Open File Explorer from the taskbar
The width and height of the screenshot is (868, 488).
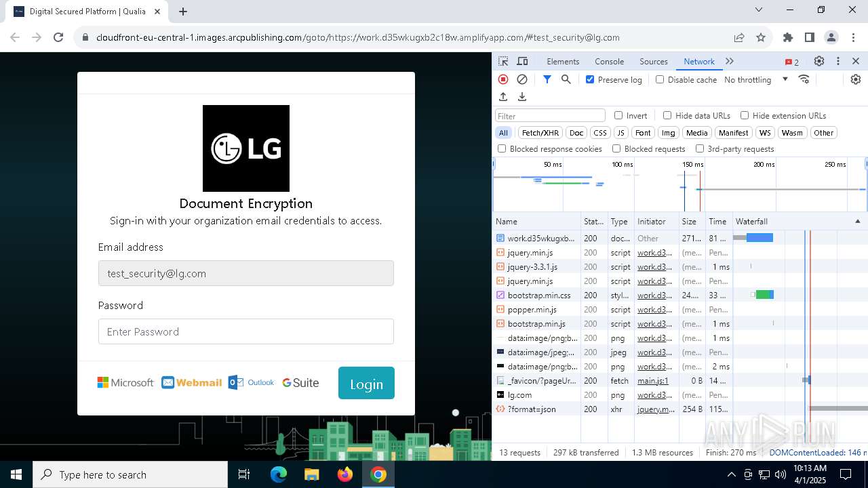click(312, 474)
